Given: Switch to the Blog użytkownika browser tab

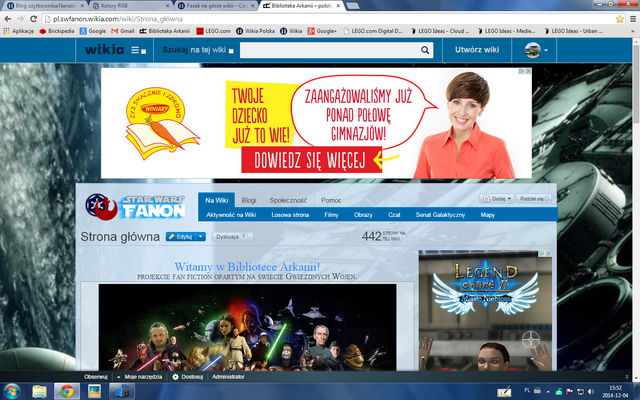Looking at the screenshot, I should (45, 6).
